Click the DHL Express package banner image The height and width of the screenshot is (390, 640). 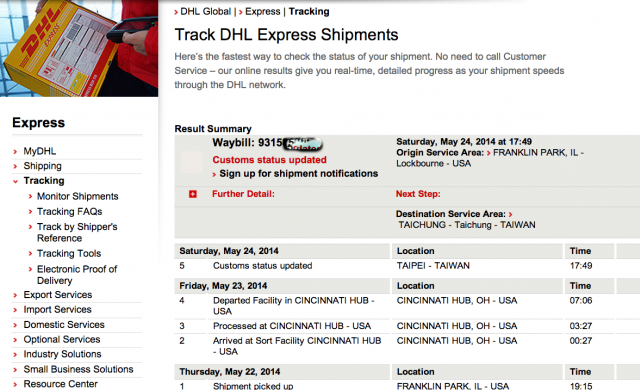pyautogui.click(x=79, y=48)
